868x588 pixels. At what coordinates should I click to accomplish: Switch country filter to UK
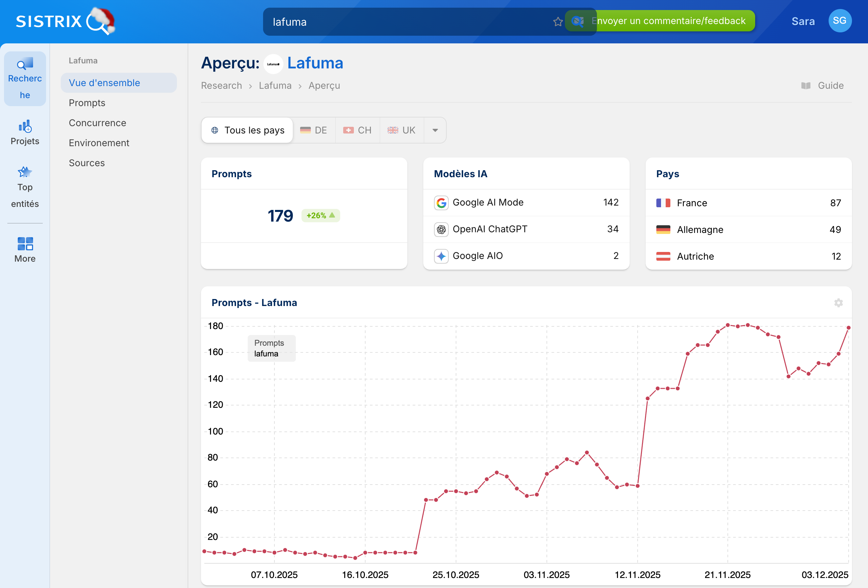pos(402,130)
